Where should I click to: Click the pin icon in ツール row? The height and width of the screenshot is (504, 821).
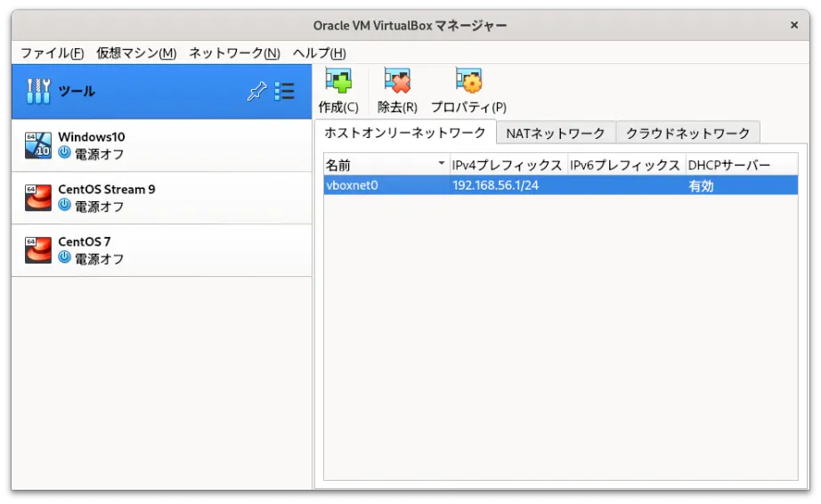(x=256, y=91)
